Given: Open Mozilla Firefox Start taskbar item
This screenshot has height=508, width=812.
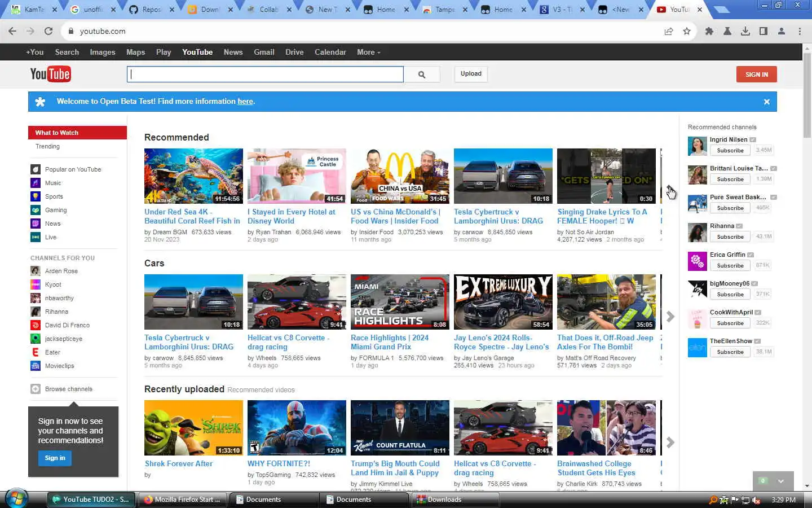Looking at the screenshot, I should 183,500.
